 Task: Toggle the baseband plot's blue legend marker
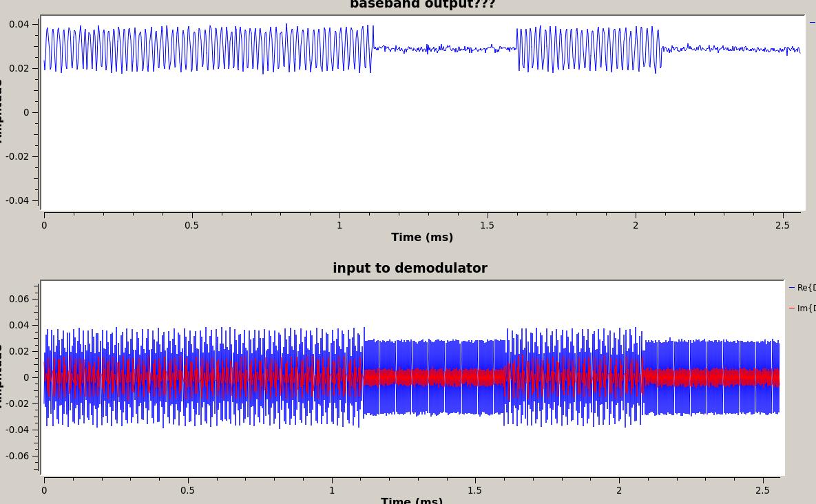[813, 23]
